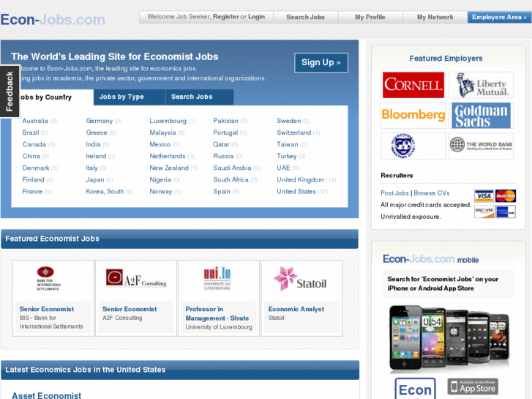Click the Sign Up button
This screenshot has height=399, width=532.
pyautogui.click(x=321, y=62)
